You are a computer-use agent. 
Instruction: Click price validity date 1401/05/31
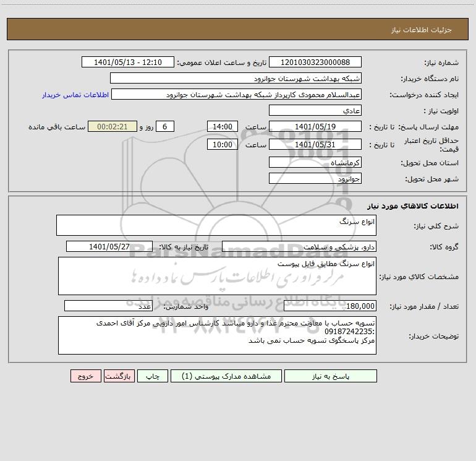pyautogui.click(x=315, y=144)
